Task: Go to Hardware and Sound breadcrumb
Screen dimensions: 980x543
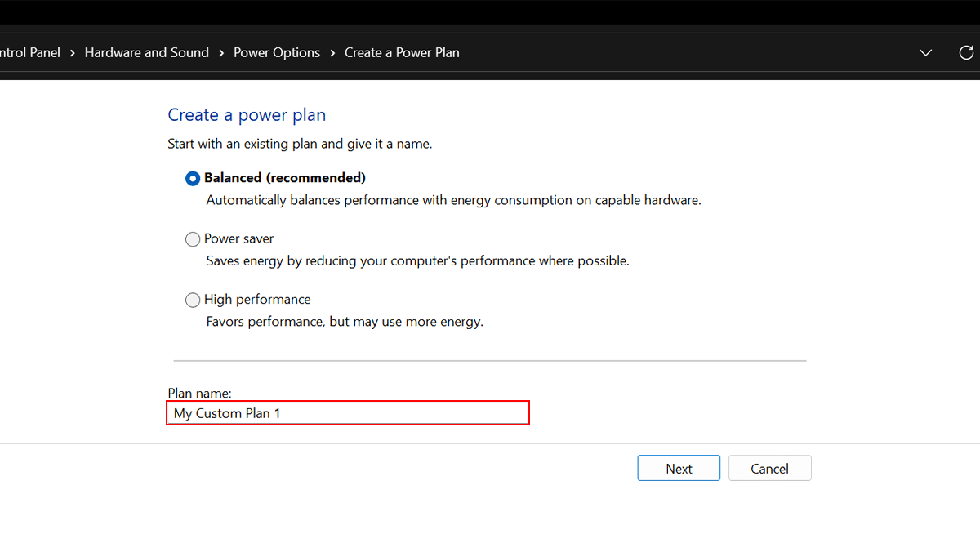Action: point(147,52)
